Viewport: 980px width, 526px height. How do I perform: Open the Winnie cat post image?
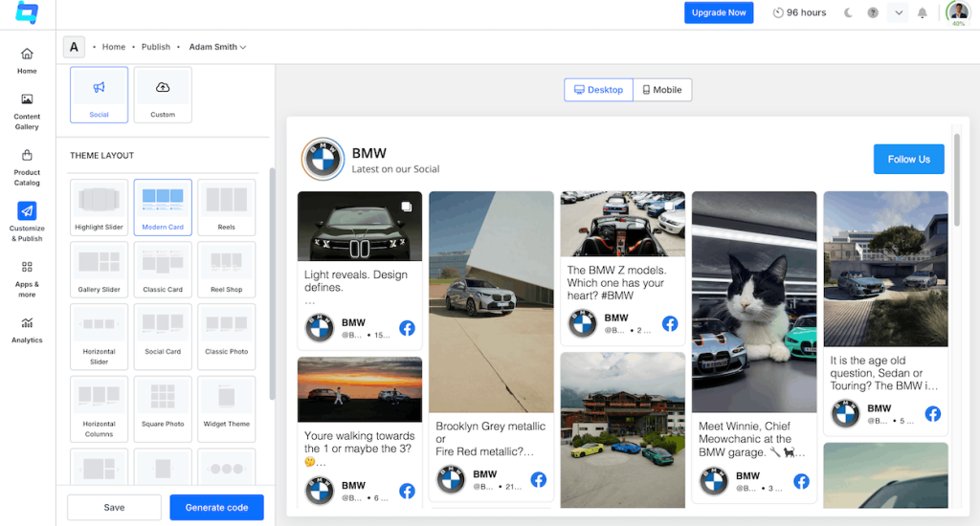click(754, 301)
